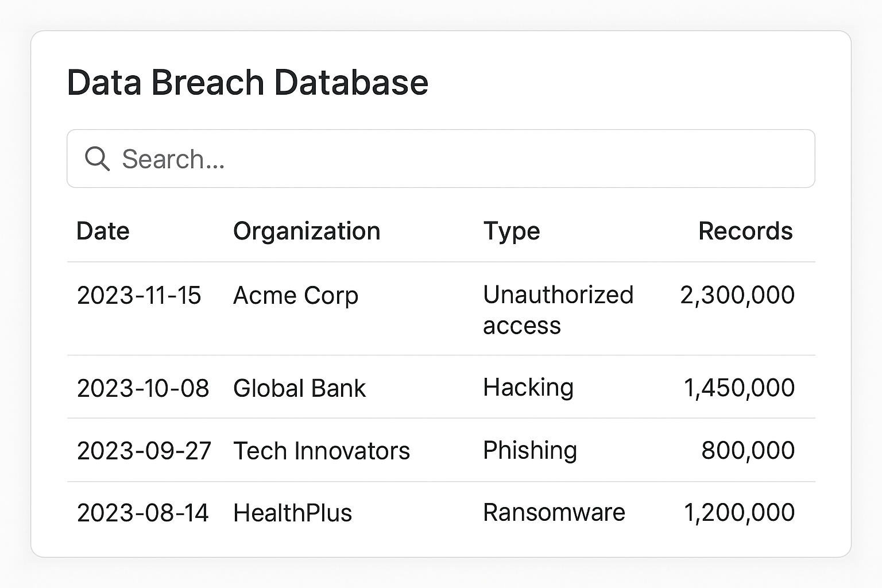Click the date 2023-10-08 cell

click(x=144, y=388)
